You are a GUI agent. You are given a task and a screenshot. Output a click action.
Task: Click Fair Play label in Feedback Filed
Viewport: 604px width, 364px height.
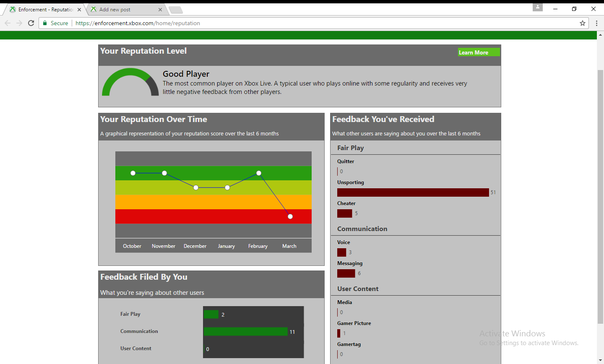130,314
